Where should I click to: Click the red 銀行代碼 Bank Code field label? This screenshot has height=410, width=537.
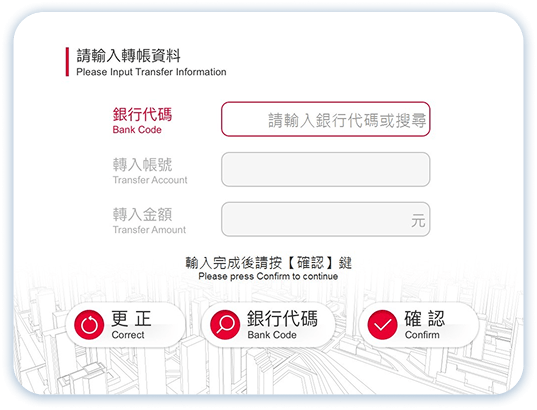tap(142, 121)
